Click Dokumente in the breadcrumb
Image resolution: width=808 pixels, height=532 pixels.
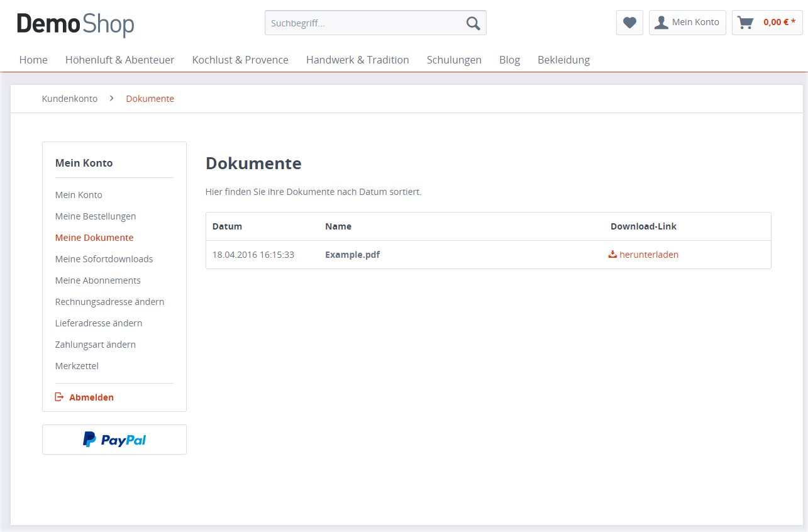(150, 99)
